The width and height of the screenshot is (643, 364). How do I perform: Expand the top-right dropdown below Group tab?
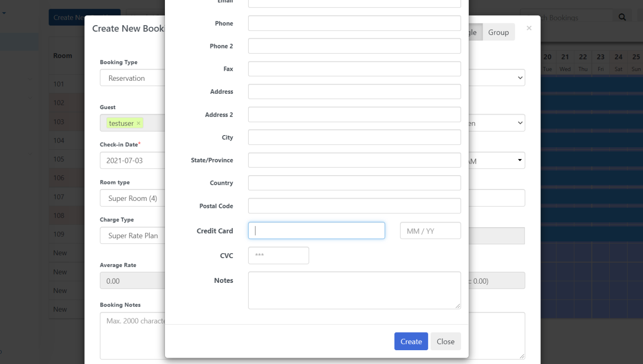tap(520, 78)
